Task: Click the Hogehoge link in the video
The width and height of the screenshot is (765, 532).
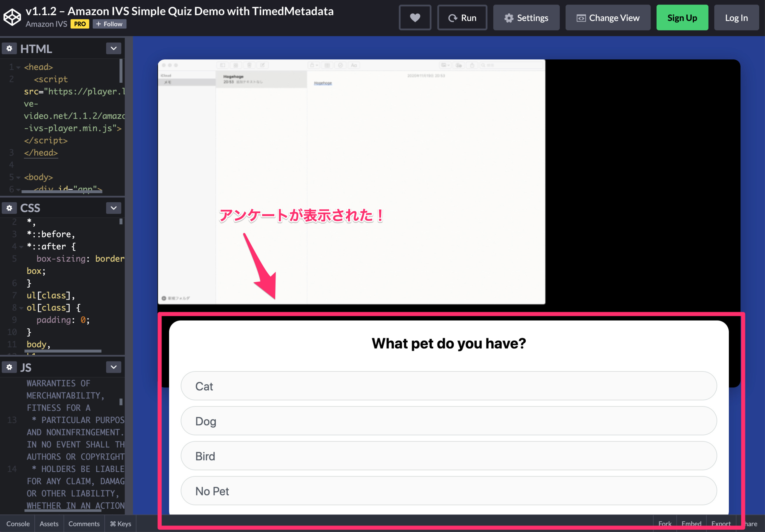Action: (x=322, y=83)
